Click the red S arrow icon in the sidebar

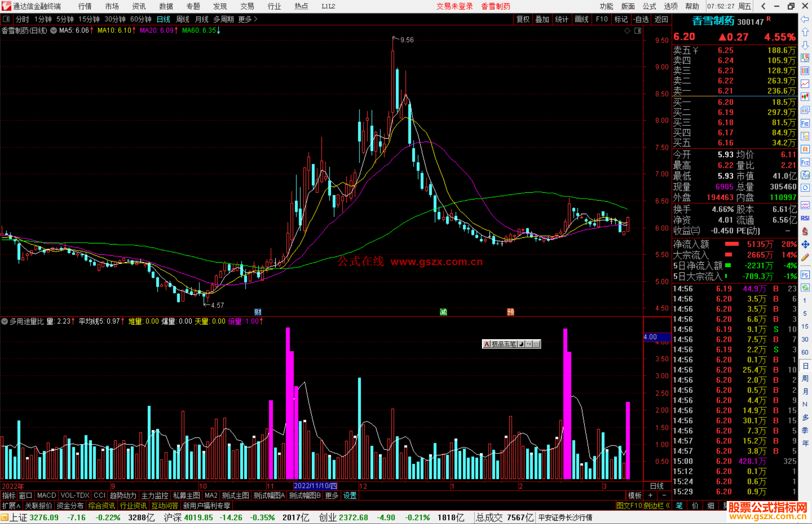click(805, 231)
